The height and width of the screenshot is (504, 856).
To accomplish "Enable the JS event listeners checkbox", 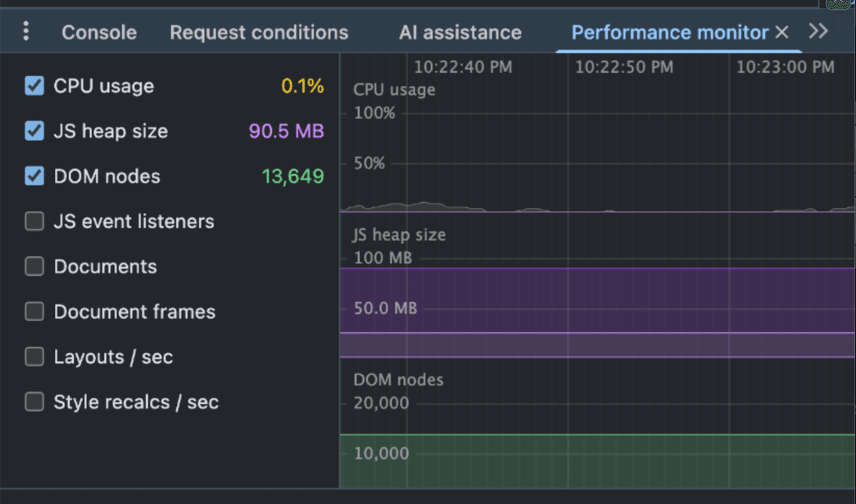I will 34,222.
